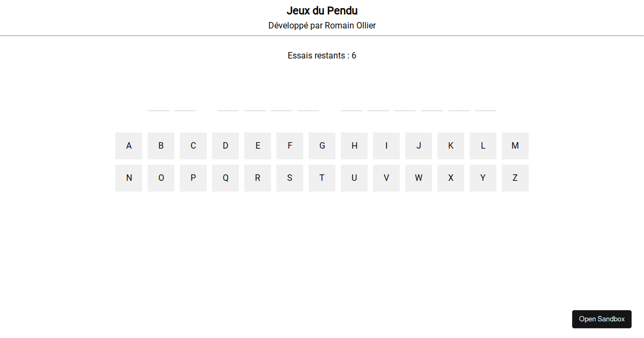Viewport: 644px width, 338px height.
Task: Pick the letter K
Action: [x=451, y=145]
